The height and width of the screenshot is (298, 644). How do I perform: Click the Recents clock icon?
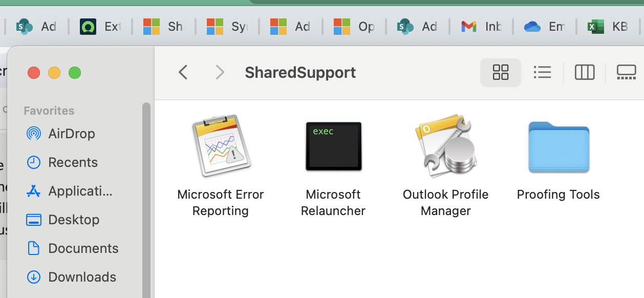pyautogui.click(x=33, y=162)
